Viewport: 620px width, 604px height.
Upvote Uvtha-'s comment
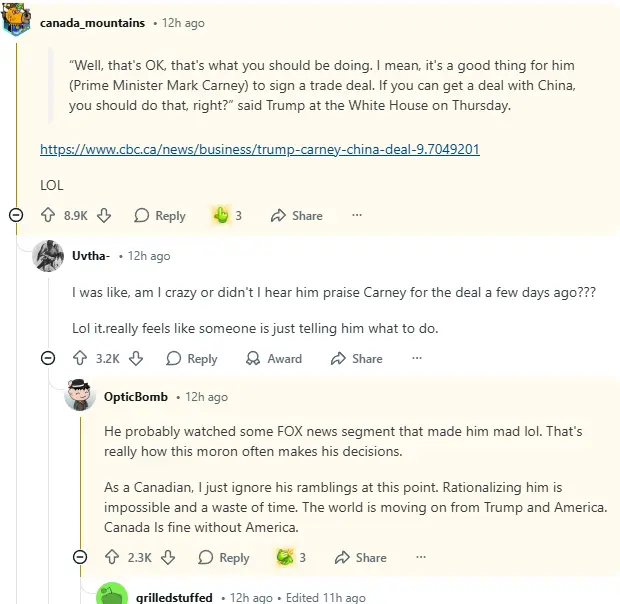coord(80,358)
